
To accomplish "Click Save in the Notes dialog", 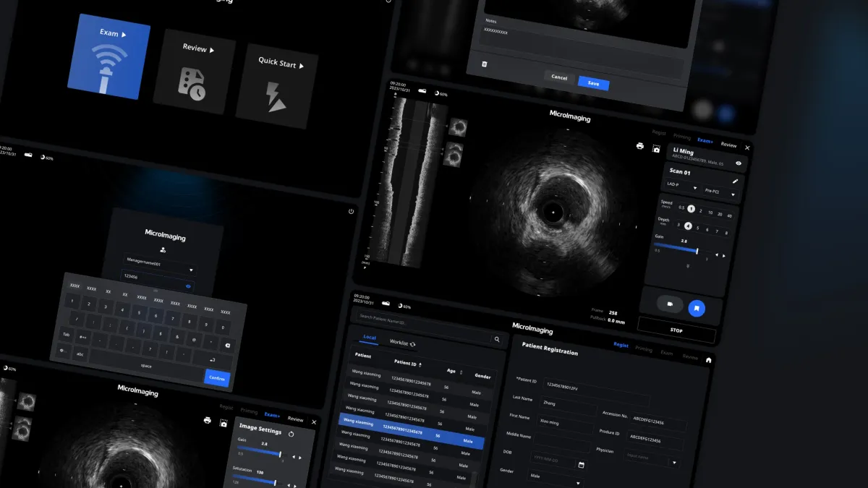I will click(x=593, y=83).
